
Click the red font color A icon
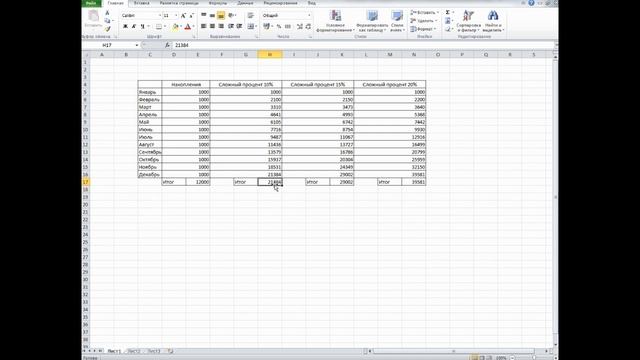pyautogui.click(x=187, y=27)
